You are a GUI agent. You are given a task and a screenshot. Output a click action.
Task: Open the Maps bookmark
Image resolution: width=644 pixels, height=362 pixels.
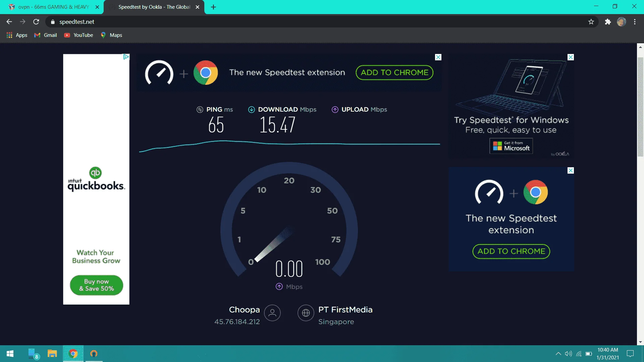pyautogui.click(x=111, y=35)
